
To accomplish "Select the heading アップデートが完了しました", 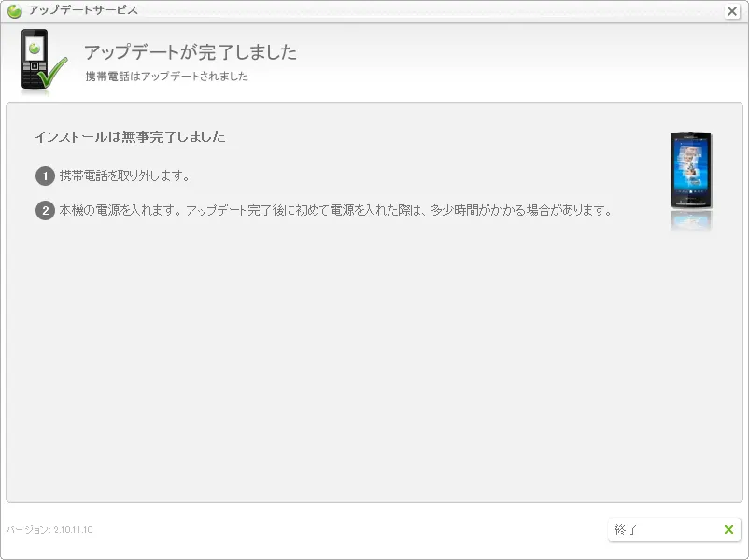I will [190, 52].
